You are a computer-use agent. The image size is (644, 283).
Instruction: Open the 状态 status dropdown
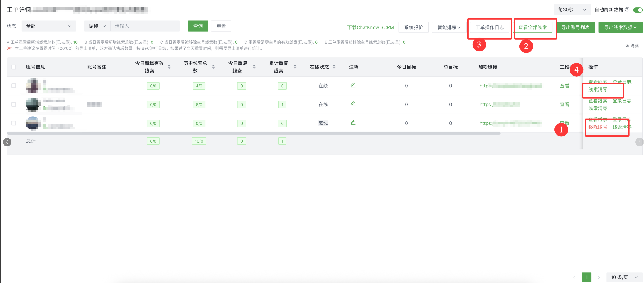click(x=49, y=26)
